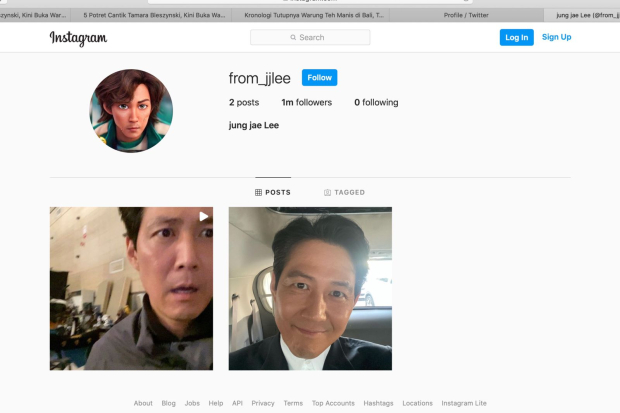This screenshot has height=413, width=620.
Task: Open the Top Accounts footer link
Action: coord(333,403)
